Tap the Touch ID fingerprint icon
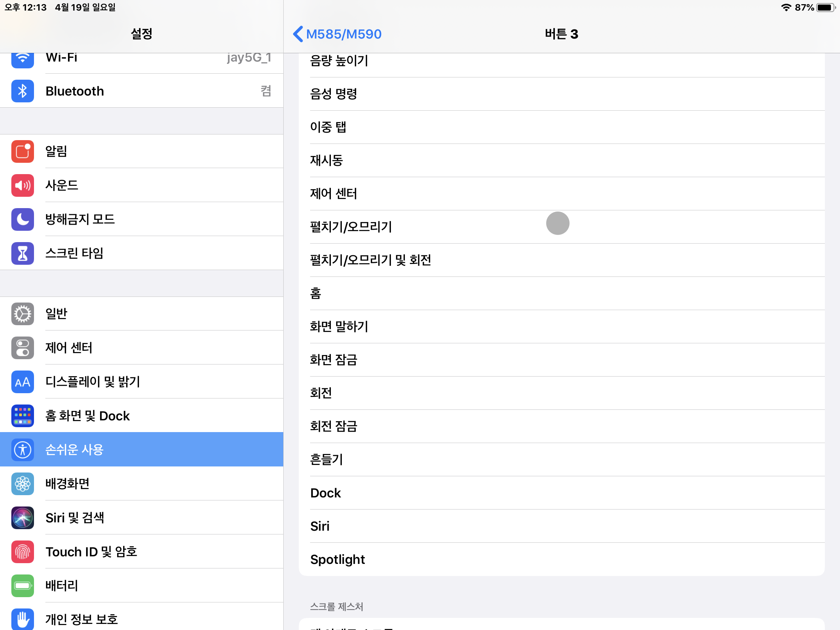This screenshot has height=630, width=840. [22, 552]
